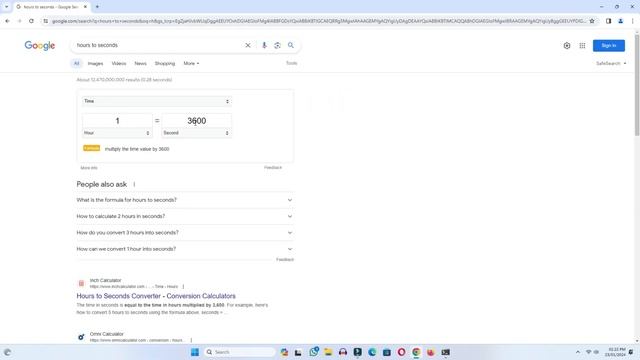Image resolution: width=640 pixels, height=360 pixels.
Task: Click the Feedback link under the converter
Action: [273, 167]
